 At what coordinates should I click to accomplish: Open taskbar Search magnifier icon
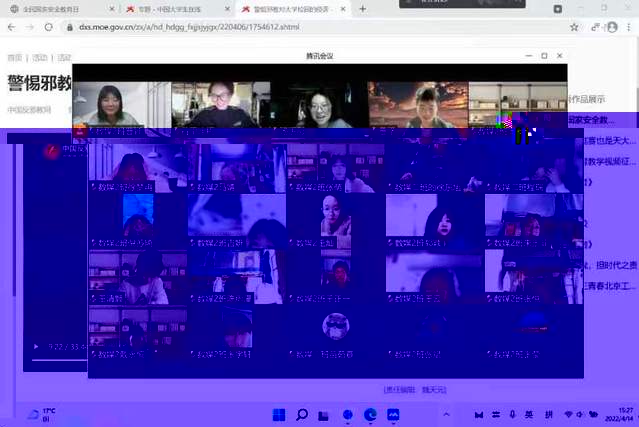pyautogui.click(x=302, y=414)
